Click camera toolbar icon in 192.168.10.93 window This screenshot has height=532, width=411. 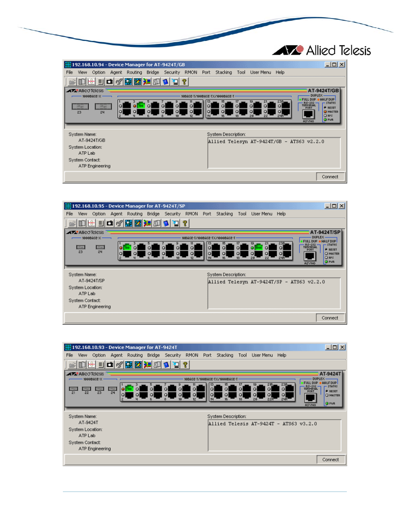110,365
